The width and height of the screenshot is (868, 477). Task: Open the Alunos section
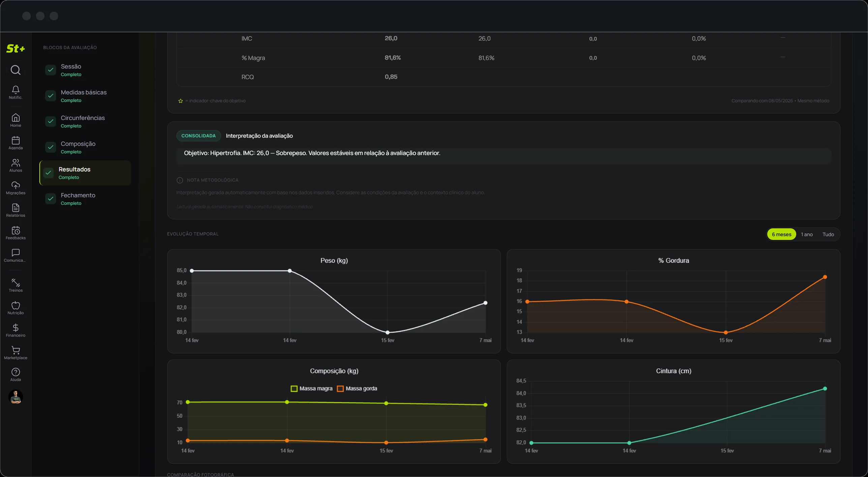click(x=16, y=163)
